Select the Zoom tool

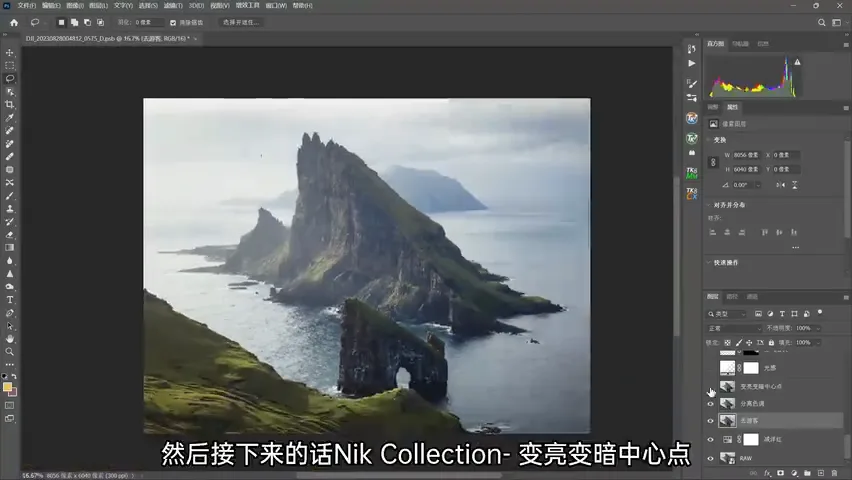10,352
